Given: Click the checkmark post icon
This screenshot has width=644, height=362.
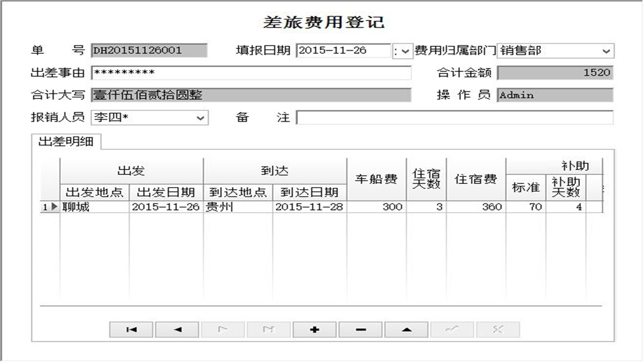Looking at the screenshot, I should tap(451, 329).
